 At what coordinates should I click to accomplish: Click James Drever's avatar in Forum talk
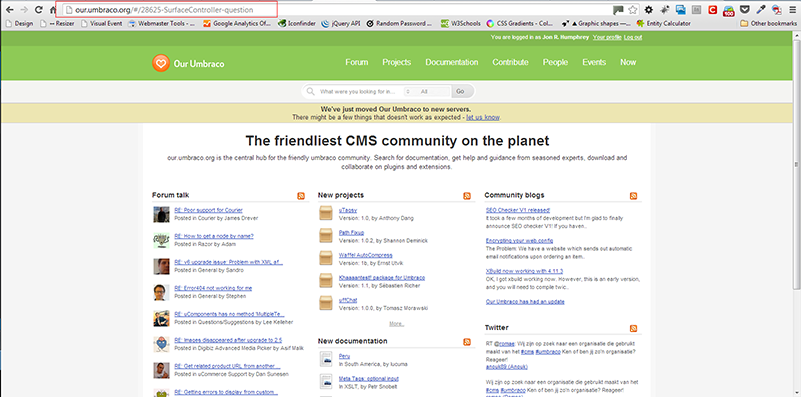[x=161, y=214]
